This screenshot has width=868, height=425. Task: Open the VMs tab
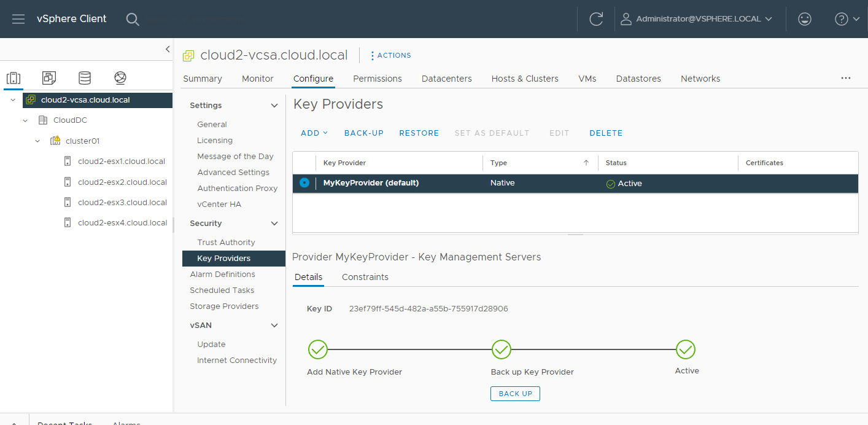coord(587,79)
